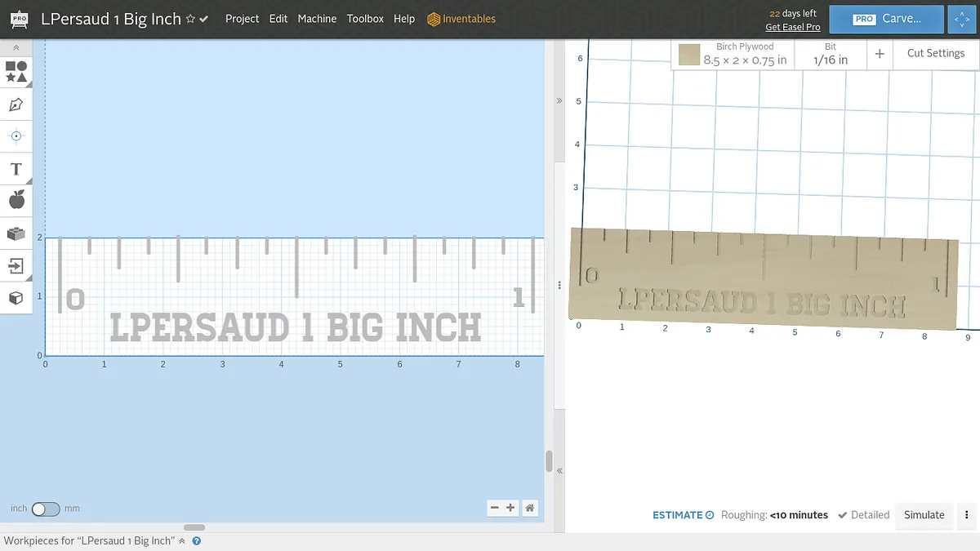Viewport: 980px width, 551px height.
Task: Expand the Workpieces panel chevron
Action: (x=182, y=541)
